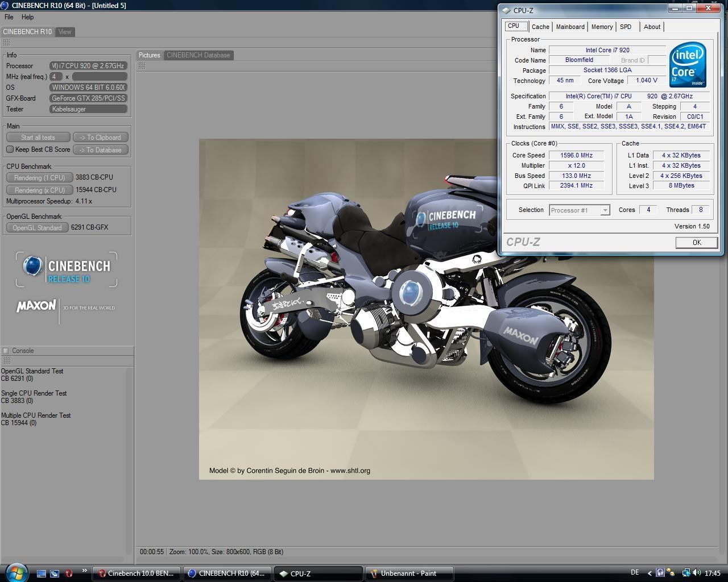Launch Opera from quick launch
Viewport: 728px width, 582px height.
pyautogui.click(x=69, y=573)
